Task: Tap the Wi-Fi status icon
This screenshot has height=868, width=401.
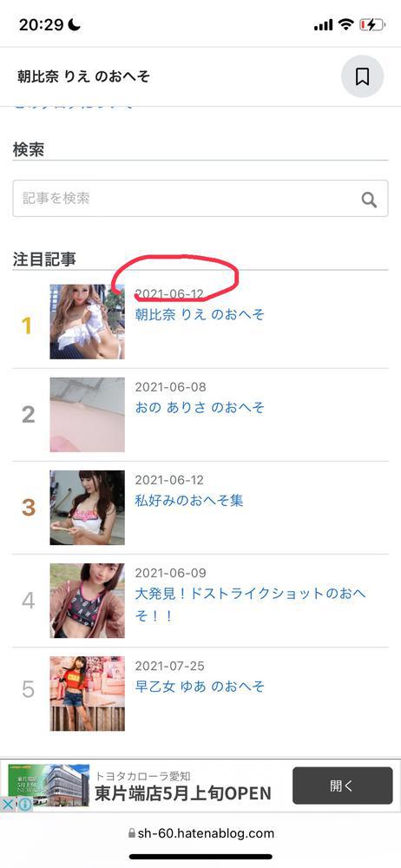Action: 346,24
